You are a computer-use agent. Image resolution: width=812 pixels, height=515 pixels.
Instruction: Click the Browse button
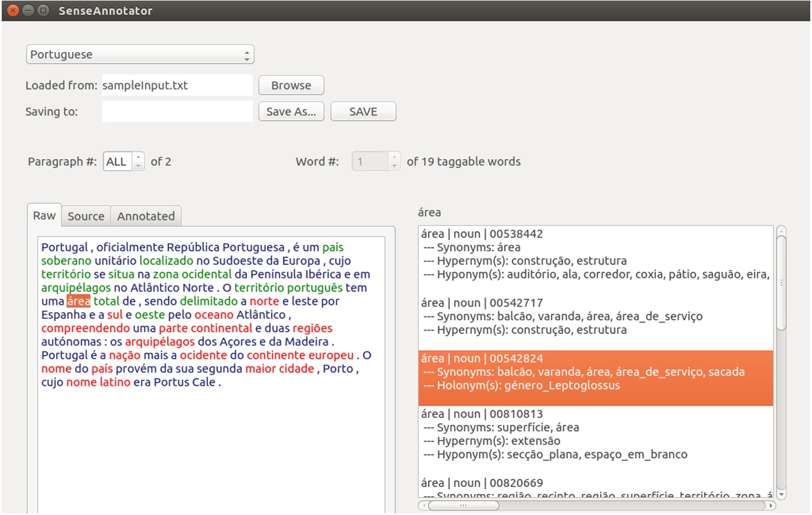(291, 86)
